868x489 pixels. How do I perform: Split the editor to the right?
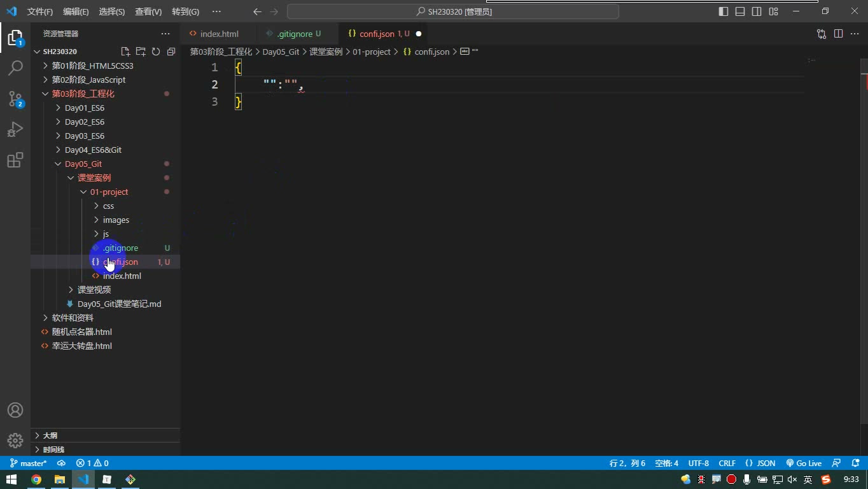coord(839,34)
